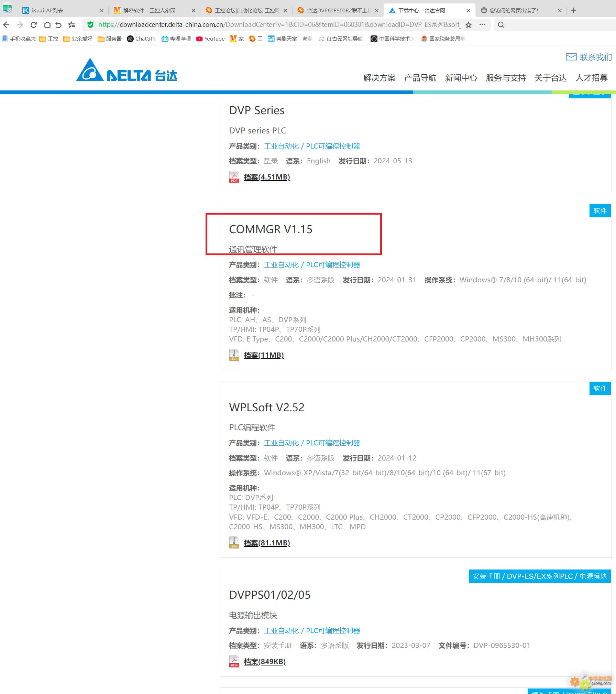The height and width of the screenshot is (694, 616).
Task: Close the iKuai-AP列表 tab
Action: [102, 11]
